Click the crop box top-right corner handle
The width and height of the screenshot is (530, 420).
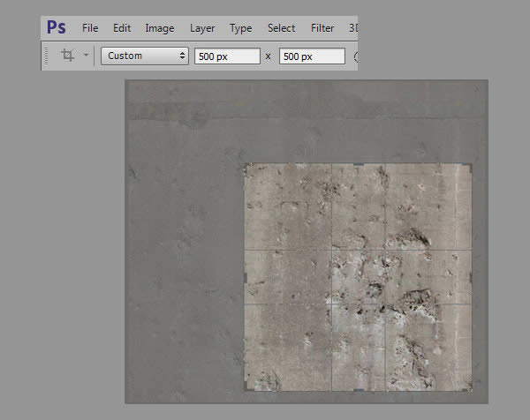(472, 165)
